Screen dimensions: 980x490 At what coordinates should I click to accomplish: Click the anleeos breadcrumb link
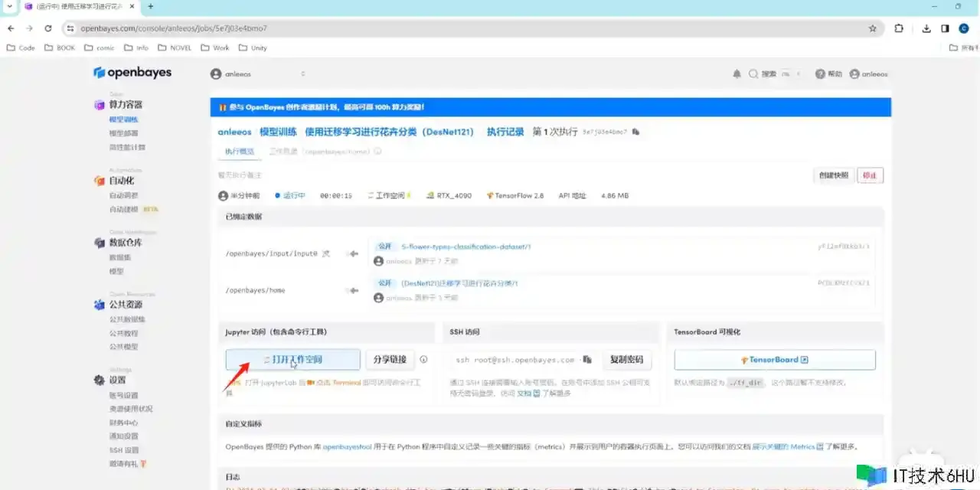[x=234, y=132]
